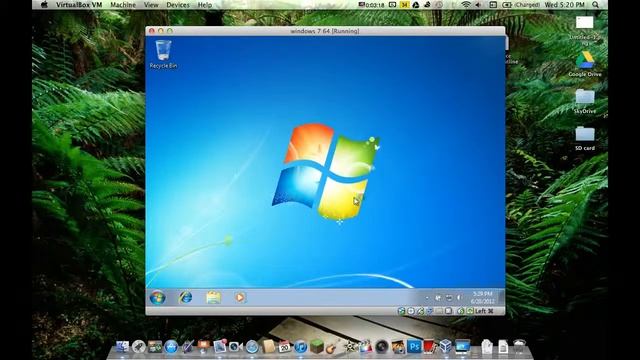
Task: Click the VirtualBox shared folders indicator
Action: click(439, 311)
